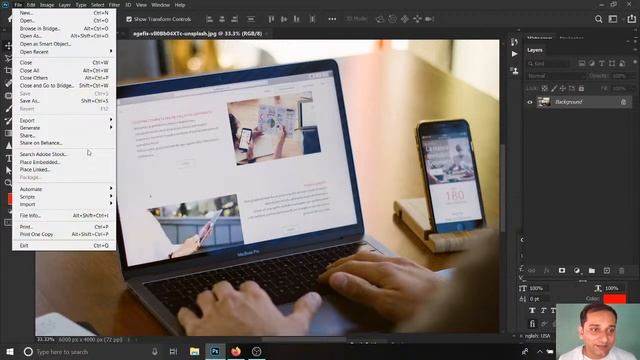
Task: Toggle the layer filter on/off switch
Action: 635,62
